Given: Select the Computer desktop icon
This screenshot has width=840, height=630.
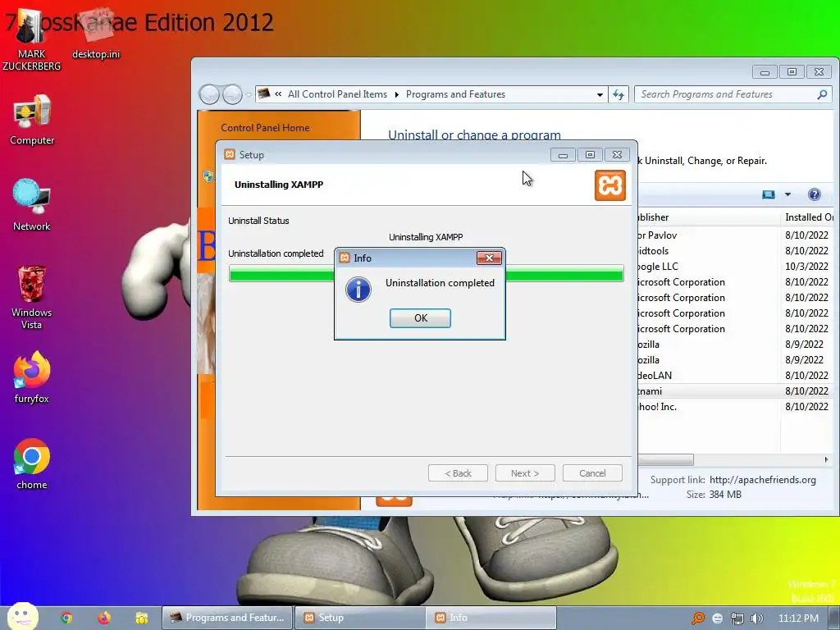Looking at the screenshot, I should (32, 121).
